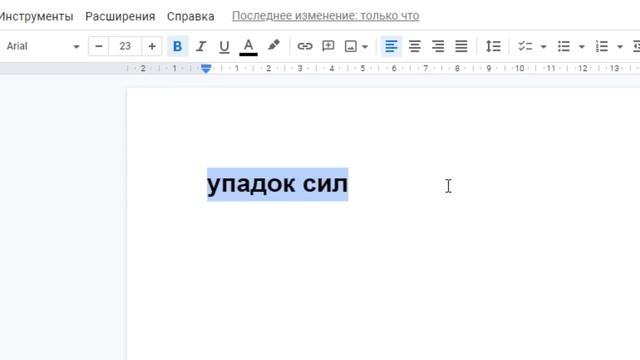Align text center
Screen dimensions: 640x360
point(415,46)
